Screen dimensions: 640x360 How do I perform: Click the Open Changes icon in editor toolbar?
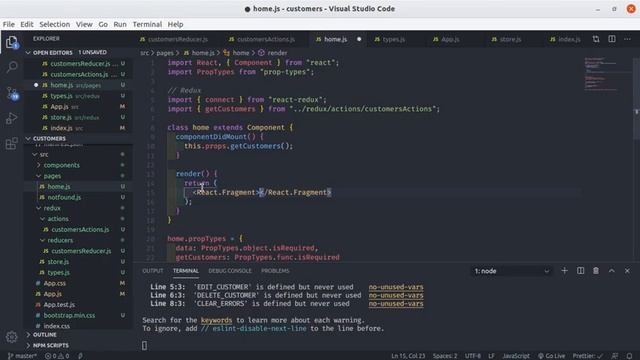click(x=596, y=39)
